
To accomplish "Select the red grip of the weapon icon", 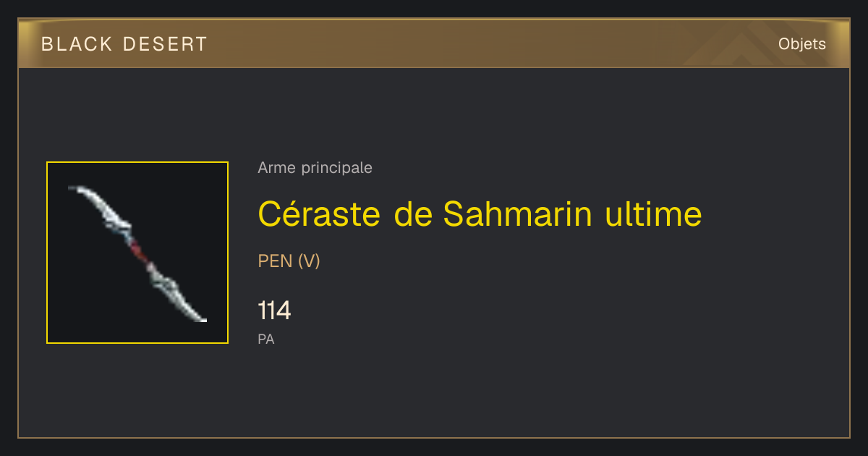I will pos(139,251).
